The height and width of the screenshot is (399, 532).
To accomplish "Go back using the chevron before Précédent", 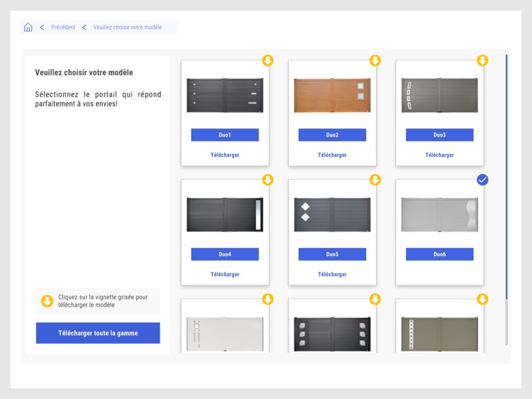I will point(42,28).
